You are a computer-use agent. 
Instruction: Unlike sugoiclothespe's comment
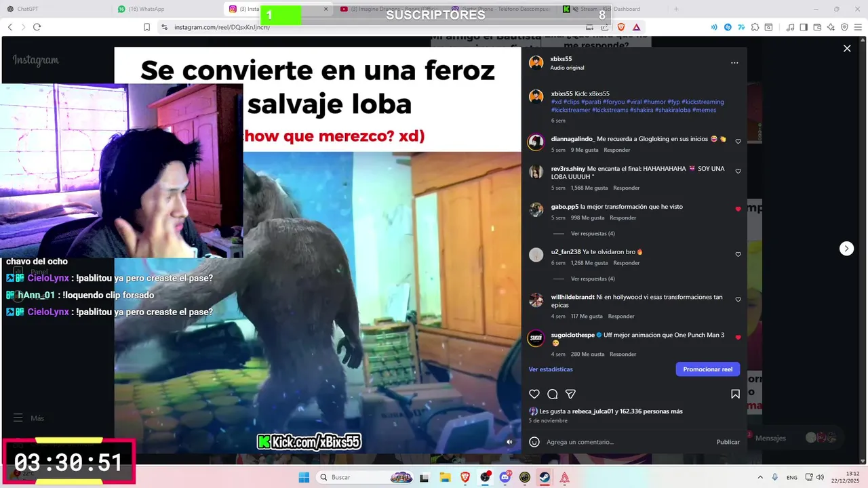pyautogui.click(x=738, y=338)
